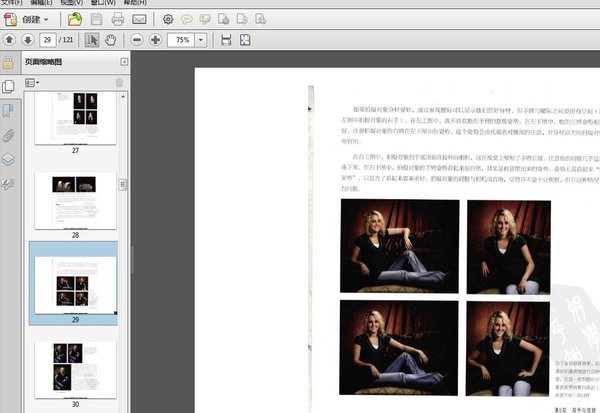The width and height of the screenshot is (600, 413).
Task: Click the envelope Email icon
Action: (139, 19)
